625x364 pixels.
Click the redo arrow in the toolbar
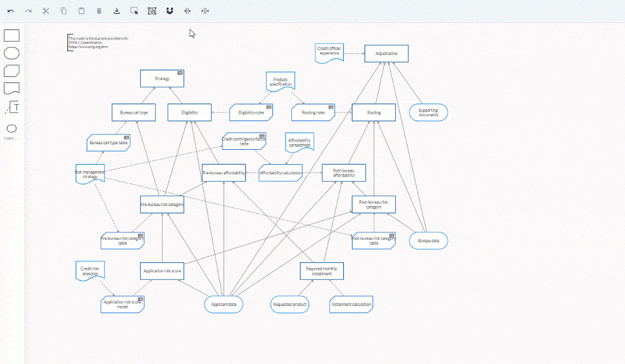tap(28, 11)
